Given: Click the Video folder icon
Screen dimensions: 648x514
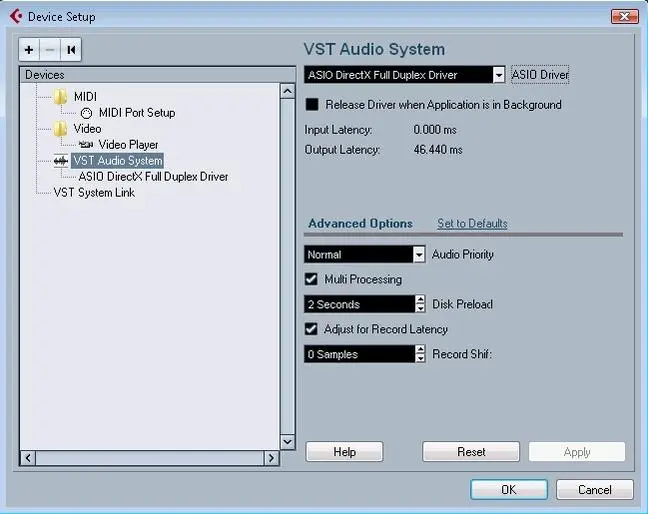Looking at the screenshot, I should point(61,129).
